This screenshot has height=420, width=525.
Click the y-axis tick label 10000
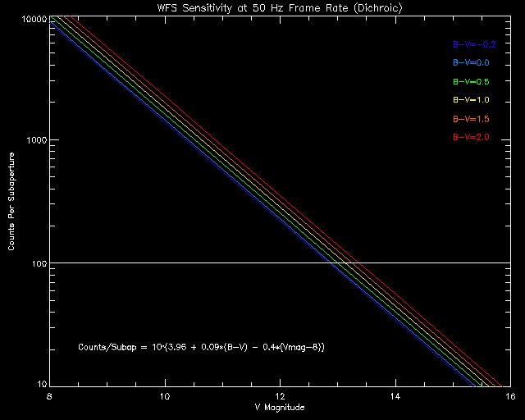[33, 19]
